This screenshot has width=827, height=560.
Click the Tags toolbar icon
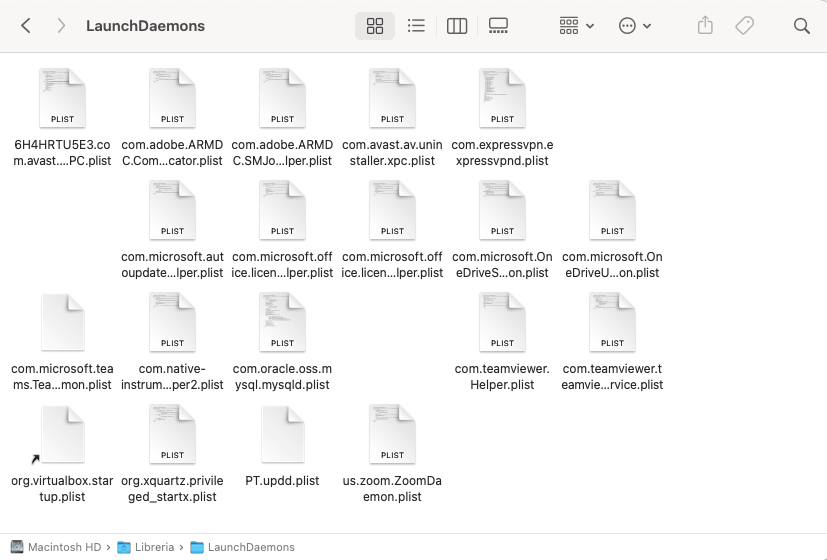click(x=745, y=25)
